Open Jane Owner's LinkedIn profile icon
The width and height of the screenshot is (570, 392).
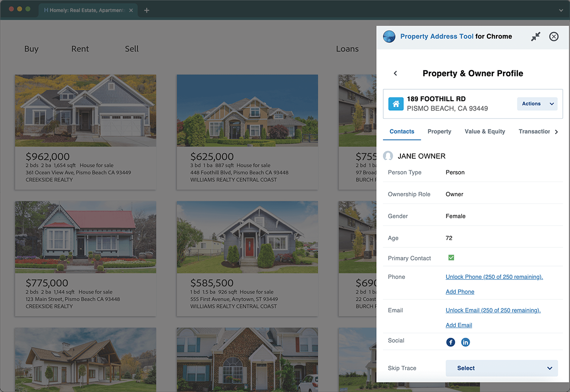(465, 342)
